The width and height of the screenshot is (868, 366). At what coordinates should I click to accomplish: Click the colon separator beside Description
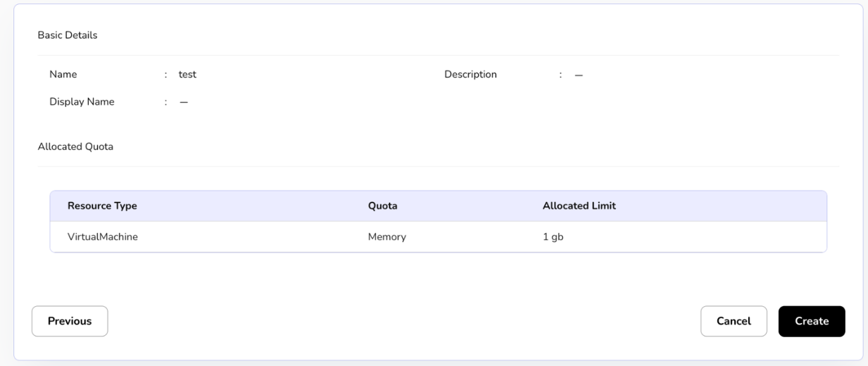[x=560, y=75]
